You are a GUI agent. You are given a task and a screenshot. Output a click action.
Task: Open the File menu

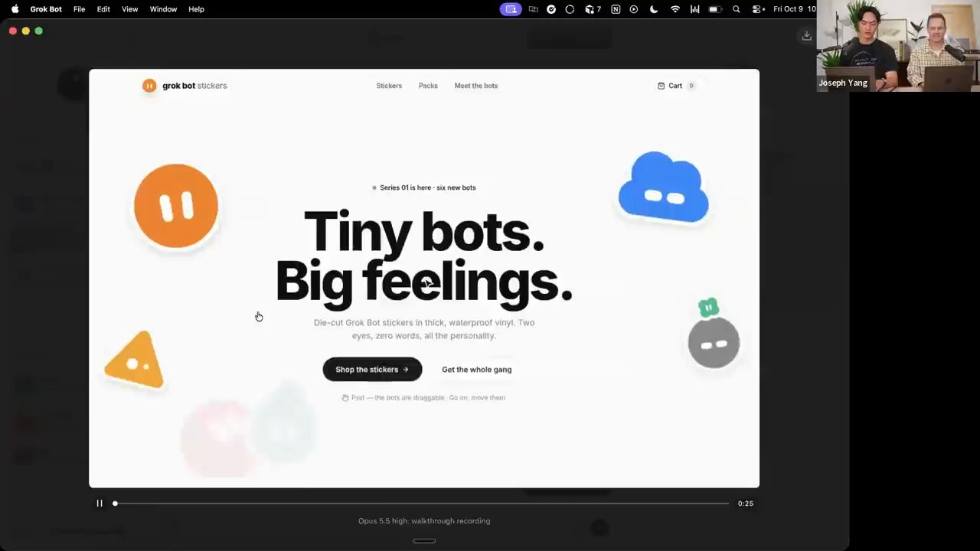(79, 9)
